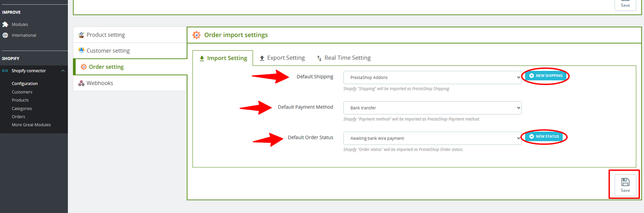Open Default Payment Method dropdown
Viewport: 644px width, 213px height.
(432, 108)
